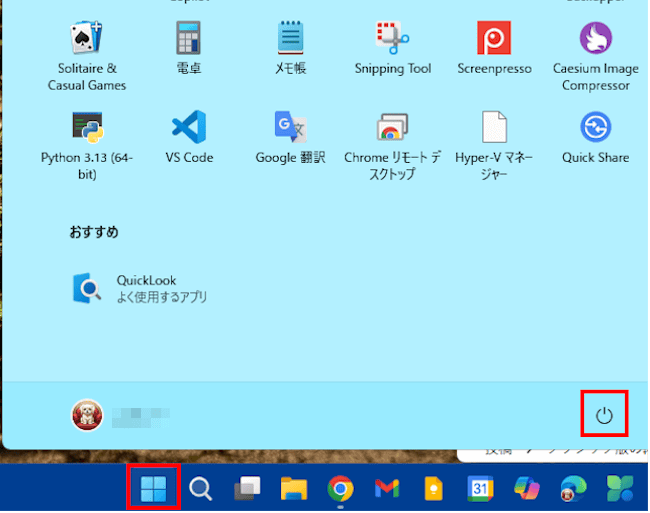
Task: Launch Quick Share app
Action: (x=596, y=137)
